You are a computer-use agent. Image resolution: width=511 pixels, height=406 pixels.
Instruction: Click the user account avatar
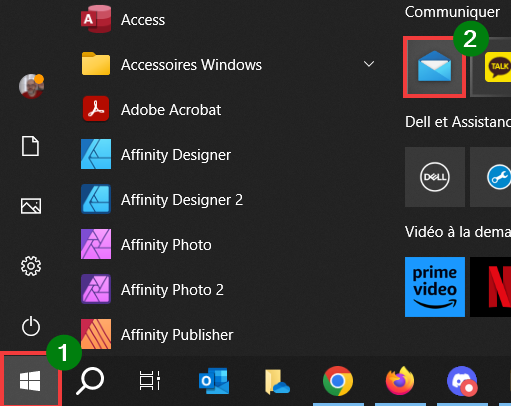(31, 86)
